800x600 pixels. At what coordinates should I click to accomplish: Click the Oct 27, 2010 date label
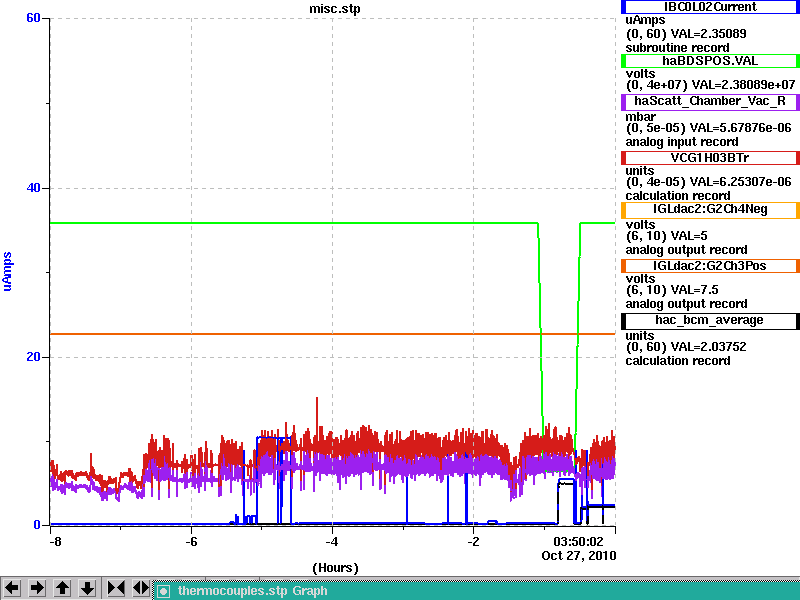pos(579,556)
